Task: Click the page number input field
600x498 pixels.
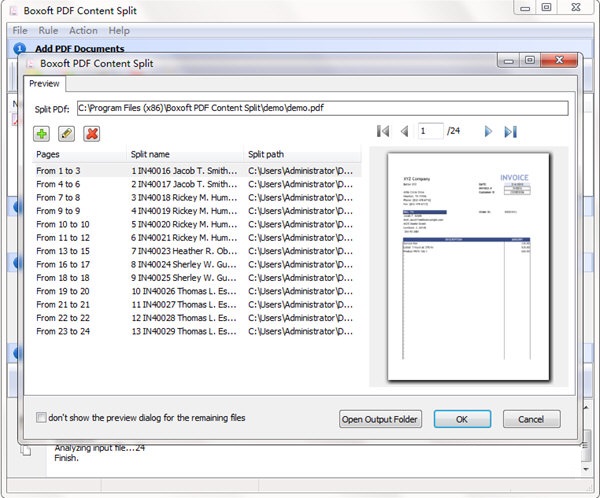Action: [x=430, y=131]
